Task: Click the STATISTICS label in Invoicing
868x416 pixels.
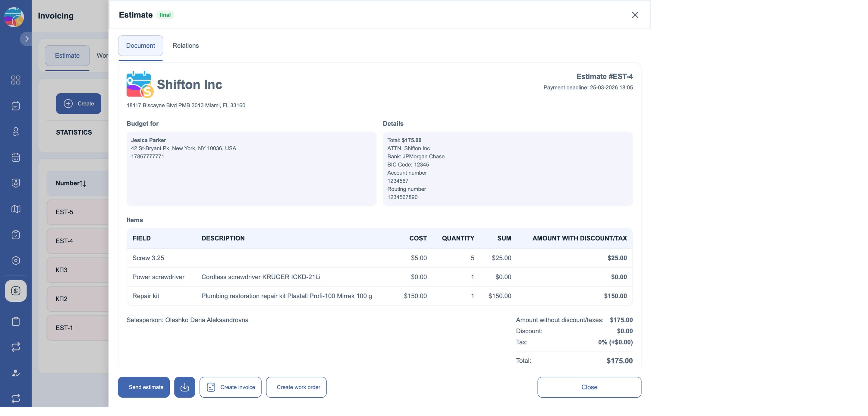Action: click(74, 132)
